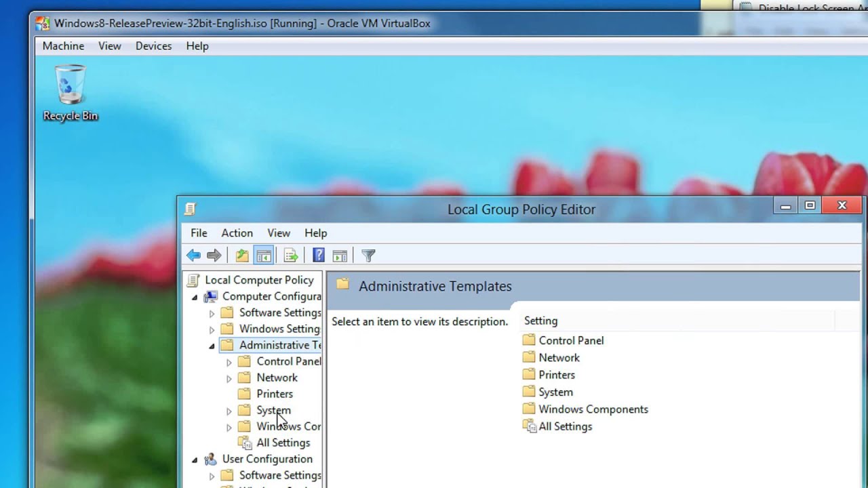The width and height of the screenshot is (868, 488).
Task: Click Control Panel text in settings list
Action: click(571, 340)
